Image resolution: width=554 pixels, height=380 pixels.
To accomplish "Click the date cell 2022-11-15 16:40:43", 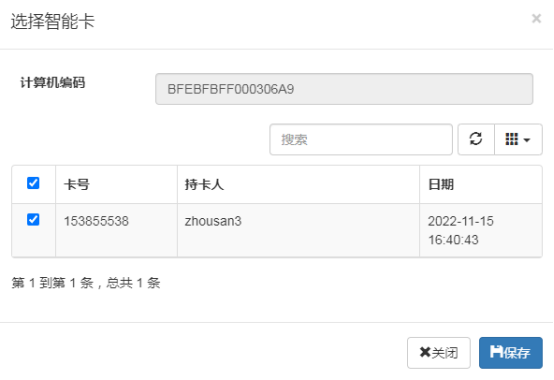I will click(x=461, y=230).
